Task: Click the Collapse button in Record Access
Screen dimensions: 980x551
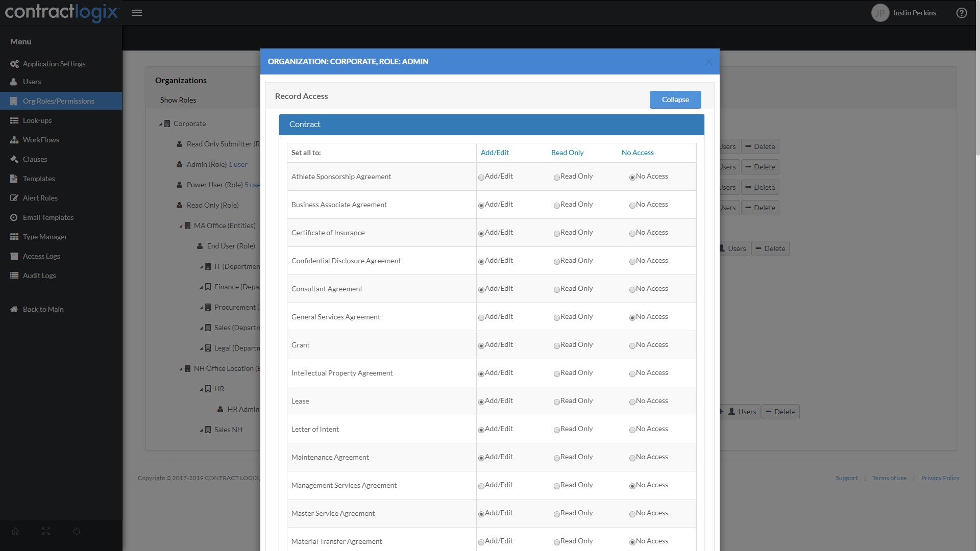Action: pos(675,99)
